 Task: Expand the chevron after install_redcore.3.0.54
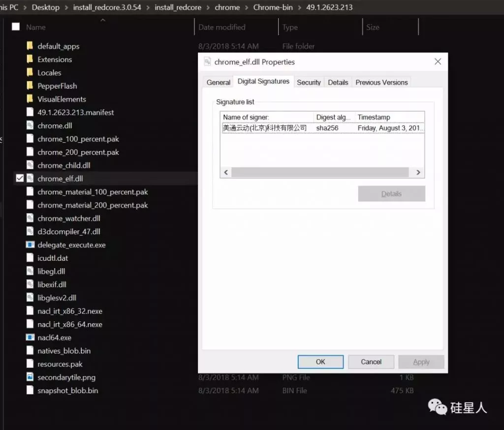point(148,7)
